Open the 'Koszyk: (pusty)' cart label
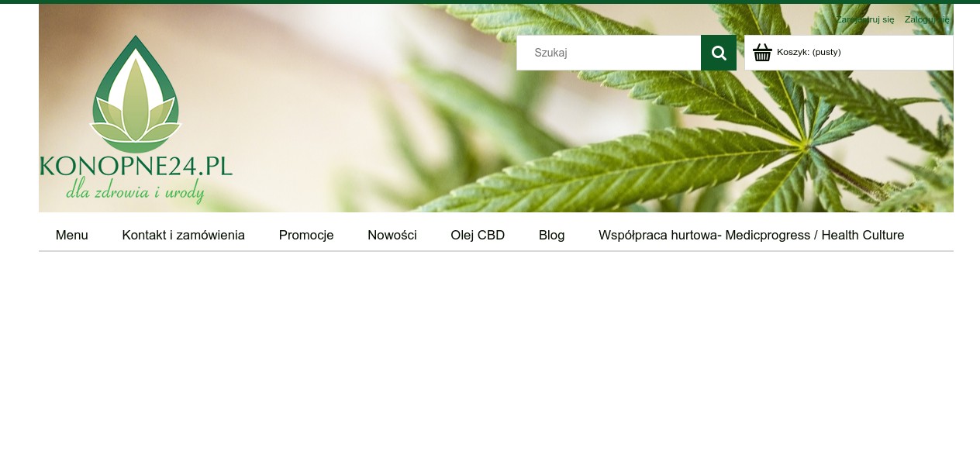Viewport: 980px width, 458px height. pyautogui.click(x=809, y=52)
